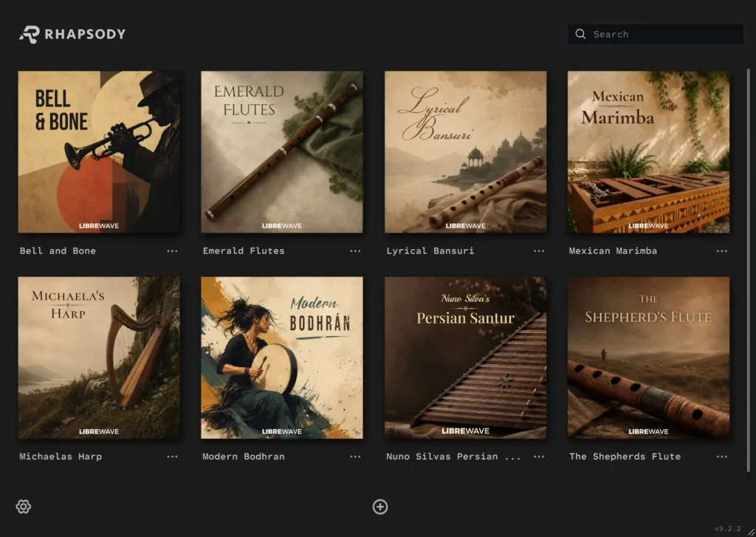Select the 'Mexican Marimba' title text
The image size is (756, 537).
(613, 251)
